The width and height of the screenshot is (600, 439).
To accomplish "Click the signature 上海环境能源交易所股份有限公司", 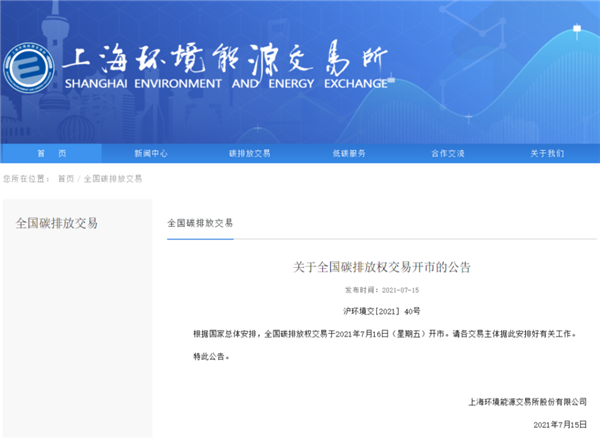I will (528, 402).
